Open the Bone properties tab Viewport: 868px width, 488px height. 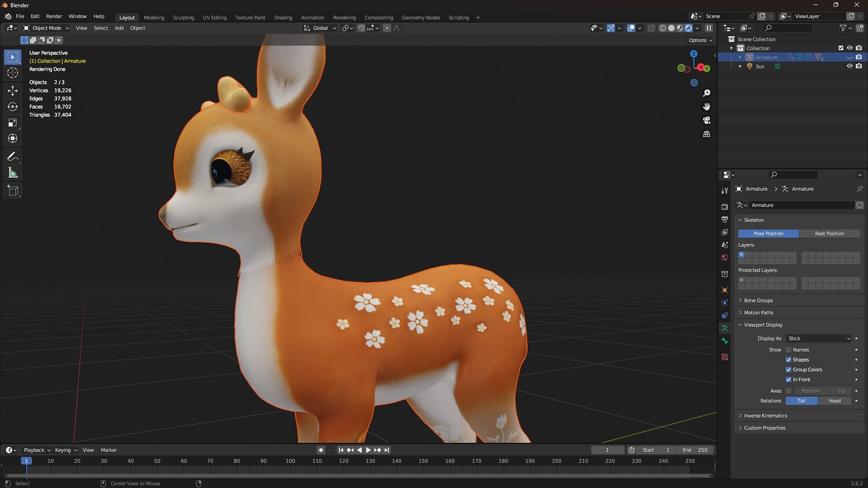coord(724,341)
